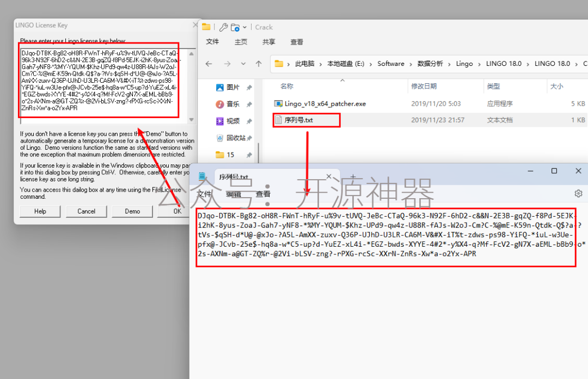Expand the chevron right after Lingo breadcrumb
This screenshot has height=379, width=588.
[479, 64]
